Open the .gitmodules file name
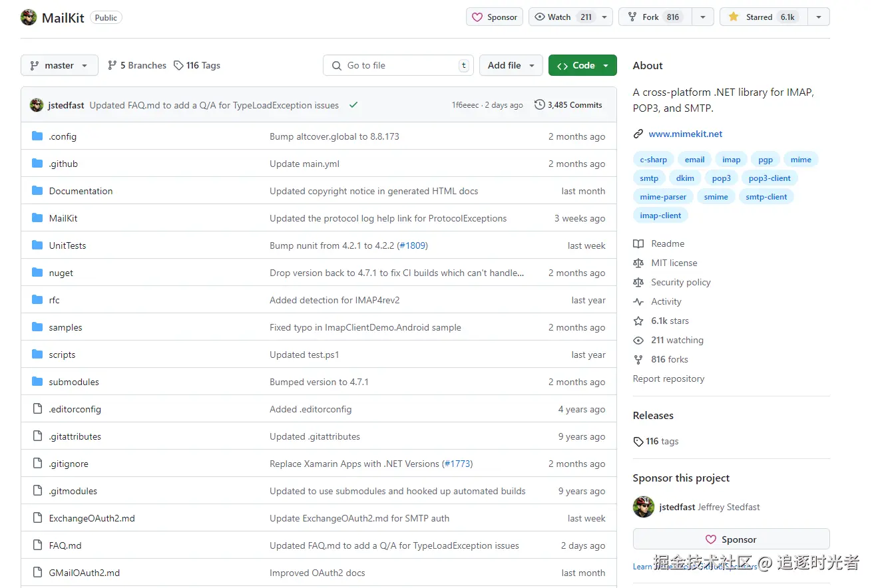The height and width of the screenshot is (588, 876). pyautogui.click(x=73, y=491)
